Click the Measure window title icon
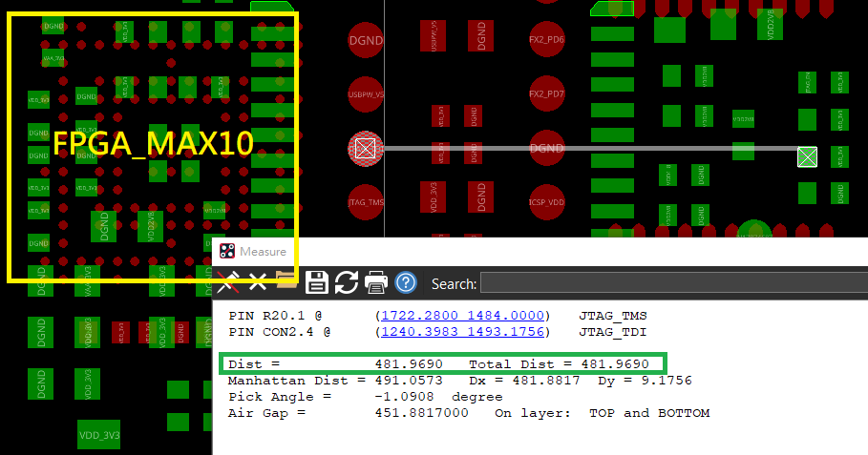The width and height of the screenshot is (868, 455). pos(227,251)
